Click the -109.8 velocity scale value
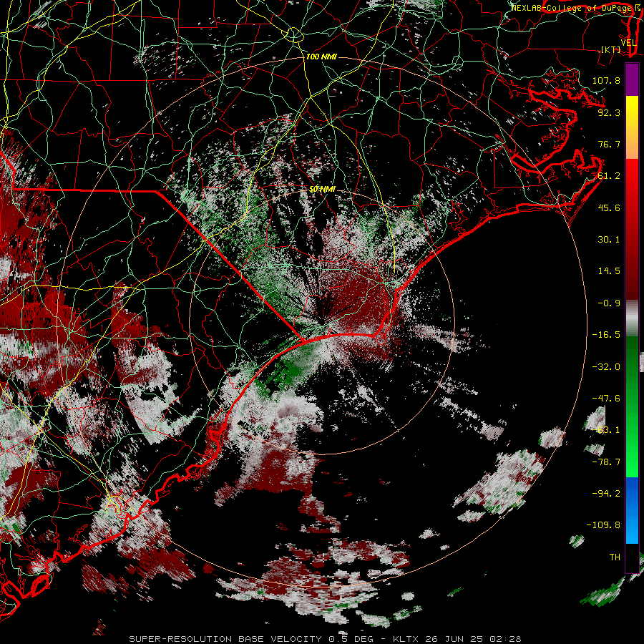Screen dimensions: 644x644 click(x=603, y=525)
